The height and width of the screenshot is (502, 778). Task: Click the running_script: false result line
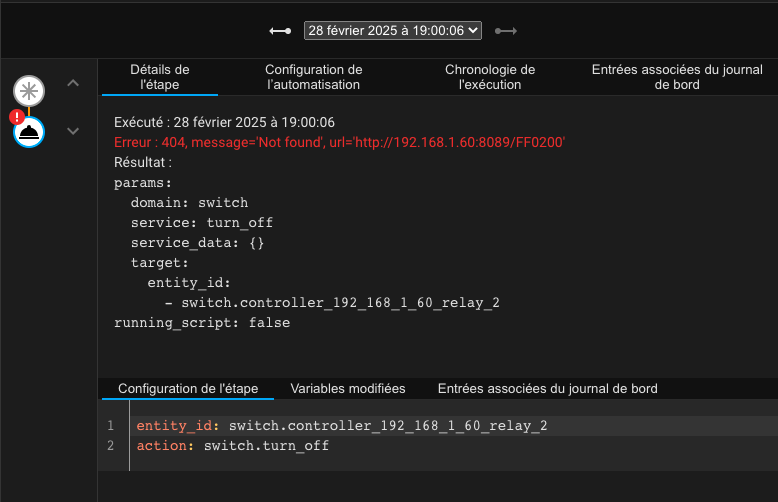click(x=202, y=323)
